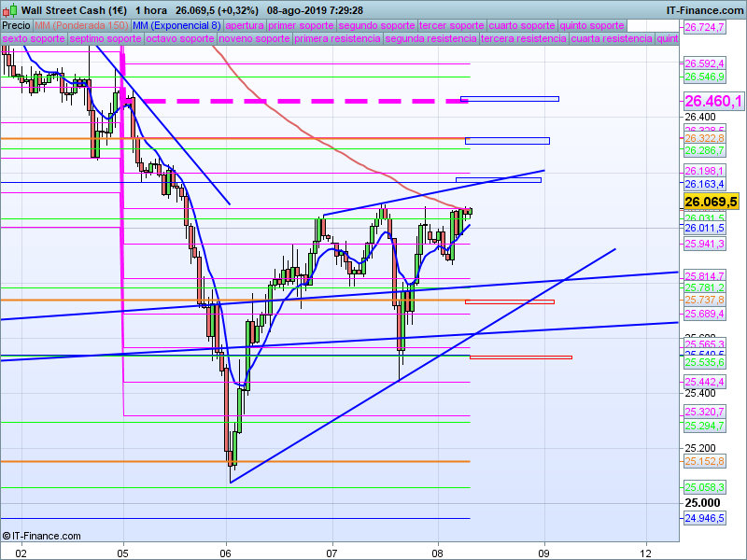Click the green 25.781,2 price label
The width and height of the screenshot is (747, 560).
pos(705,287)
